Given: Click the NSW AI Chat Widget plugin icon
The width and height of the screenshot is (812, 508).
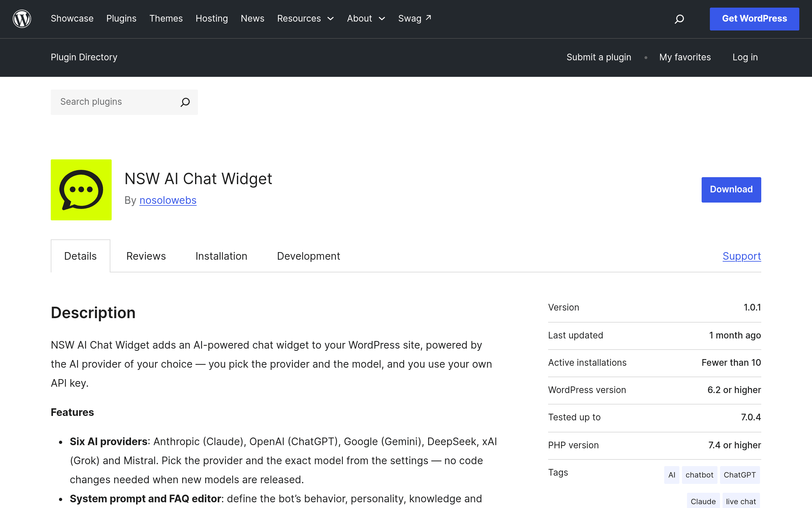Looking at the screenshot, I should point(81,190).
